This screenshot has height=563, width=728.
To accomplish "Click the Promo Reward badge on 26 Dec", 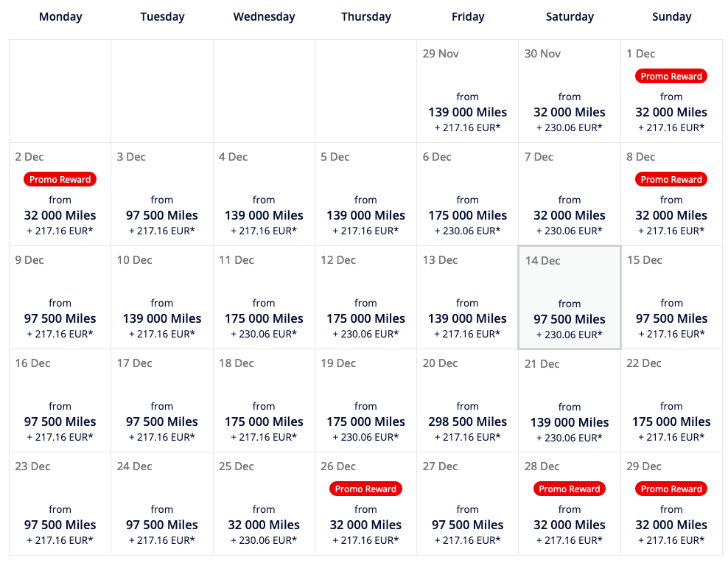I will tap(365, 489).
